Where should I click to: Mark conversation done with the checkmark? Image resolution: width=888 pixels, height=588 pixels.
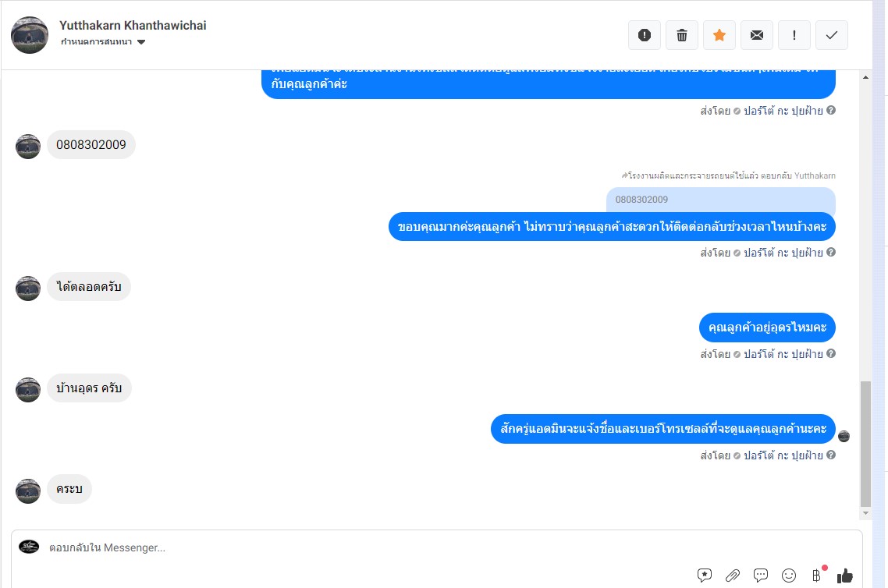(831, 35)
